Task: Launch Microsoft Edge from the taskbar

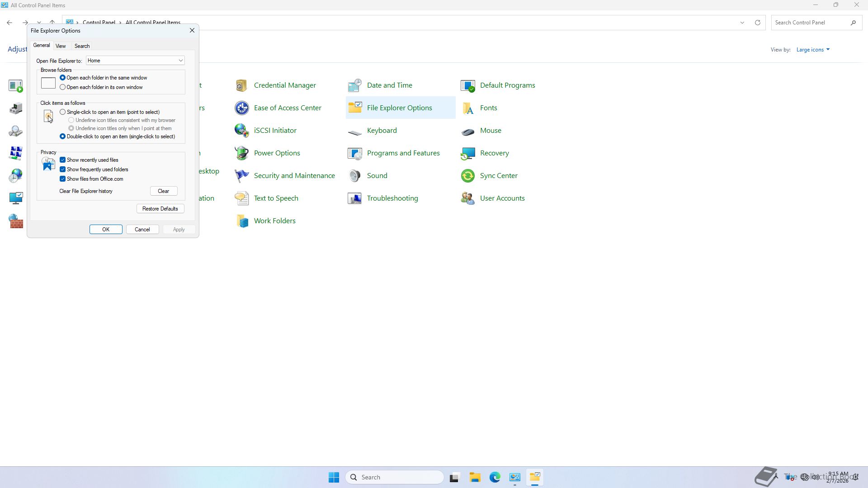Action: tap(495, 477)
